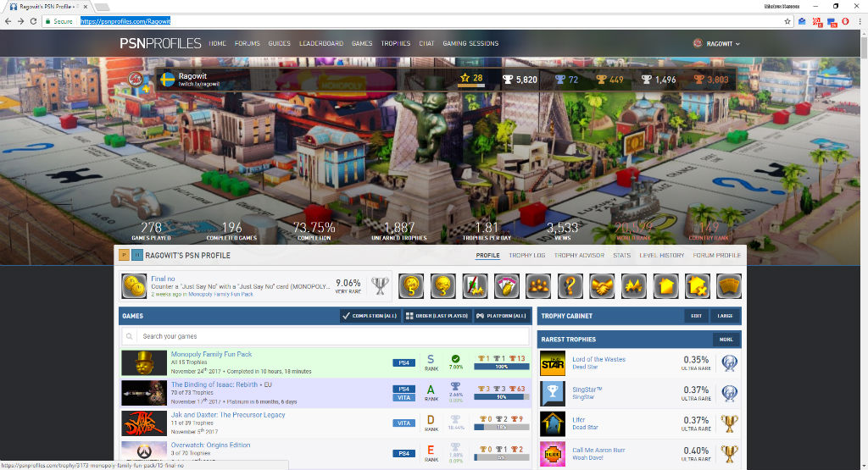The width and height of the screenshot is (868, 470).
Task: Switch to the Trophy Log tab
Action: 527,256
